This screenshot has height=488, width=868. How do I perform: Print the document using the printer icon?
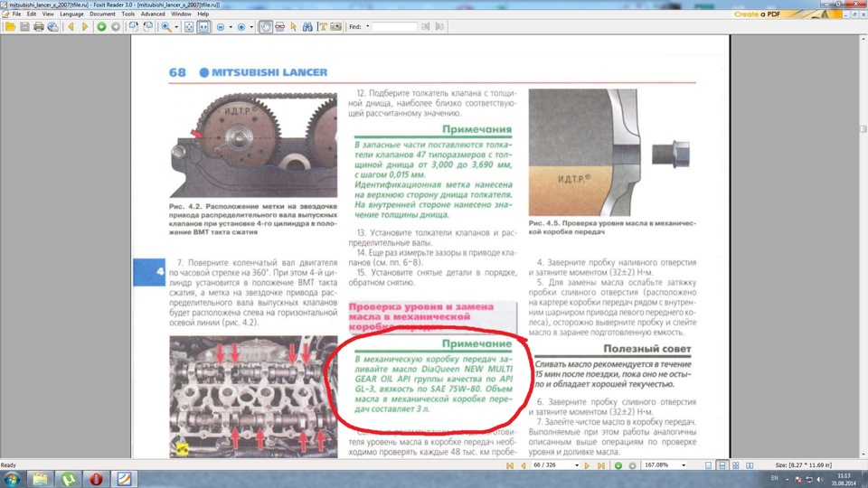pyautogui.click(x=38, y=26)
